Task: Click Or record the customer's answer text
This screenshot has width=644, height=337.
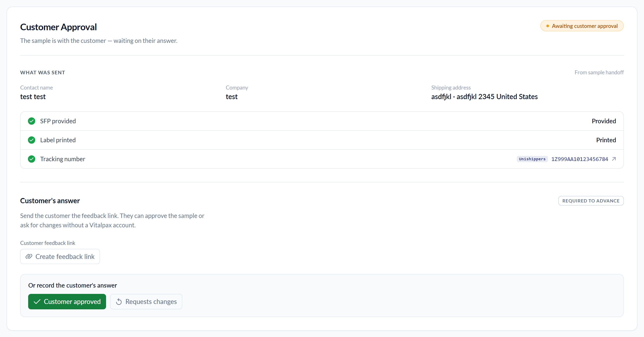Action: pyautogui.click(x=73, y=285)
